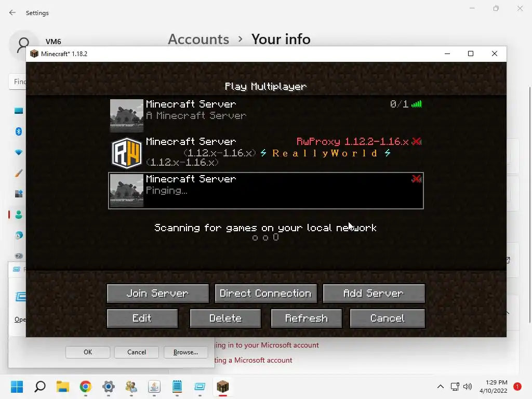Click the VM6 user avatar in Settings
The height and width of the screenshot is (399, 532).
pyautogui.click(x=23, y=44)
